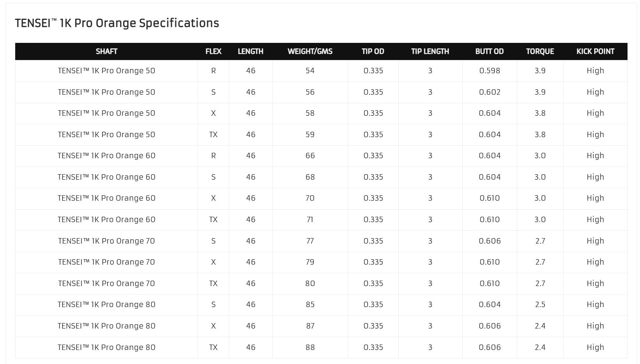Click the KICK POINT column header
This screenshot has width=640, height=364.
pos(595,51)
